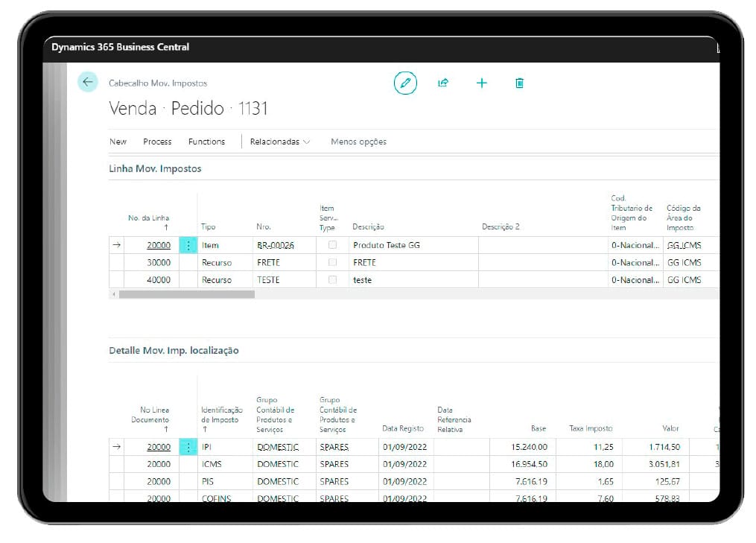Open row options for line 20000 Item
Image resolution: width=756 pixels, height=543 pixels.
pos(188,245)
